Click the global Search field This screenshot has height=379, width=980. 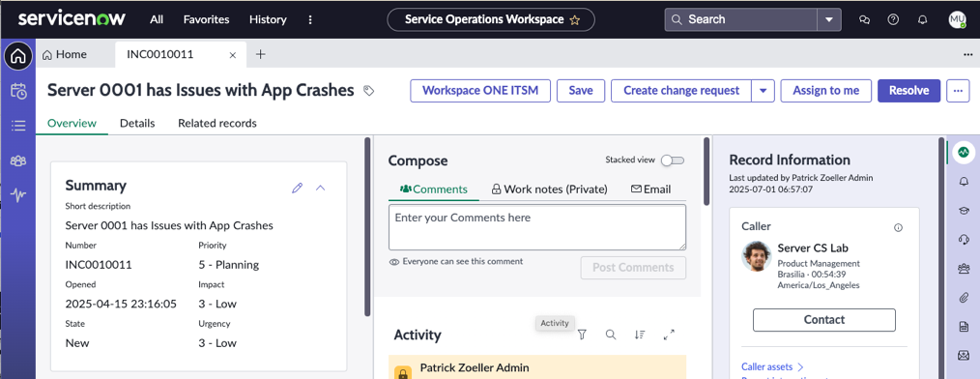coord(741,20)
